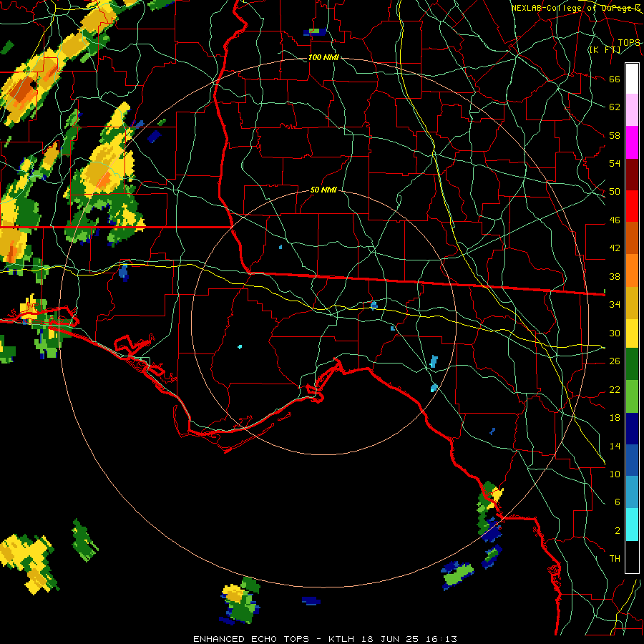Screen dimensions: 644x644
Task: Click the "38" legend value
Action: tap(615, 276)
